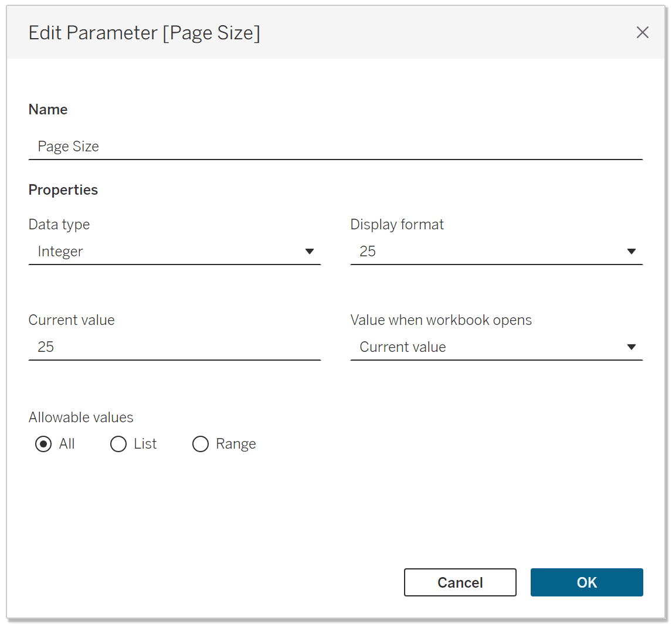Open the Data type dropdown
The image size is (672, 624).
click(174, 252)
